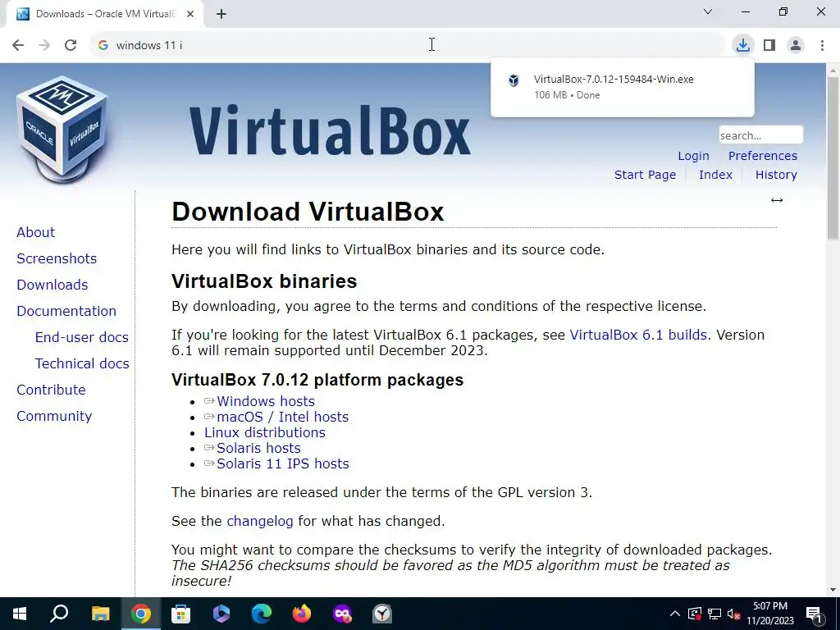
Task: Reload the page with the refresh icon
Action: [71, 45]
